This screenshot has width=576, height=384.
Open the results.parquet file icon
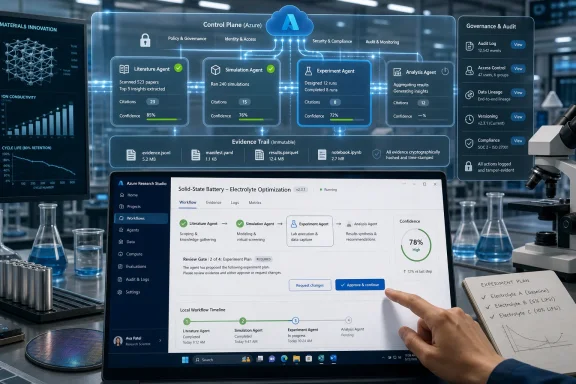coord(259,155)
